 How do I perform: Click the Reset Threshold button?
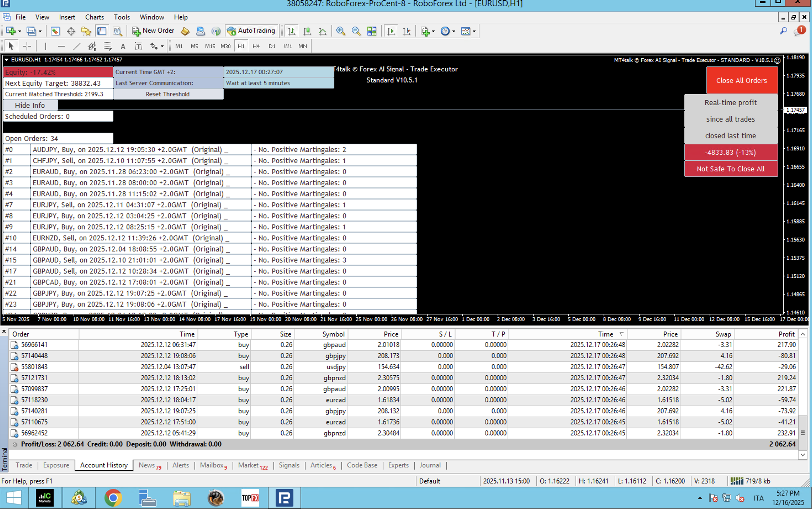pyautogui.click(x=168, y=94)
